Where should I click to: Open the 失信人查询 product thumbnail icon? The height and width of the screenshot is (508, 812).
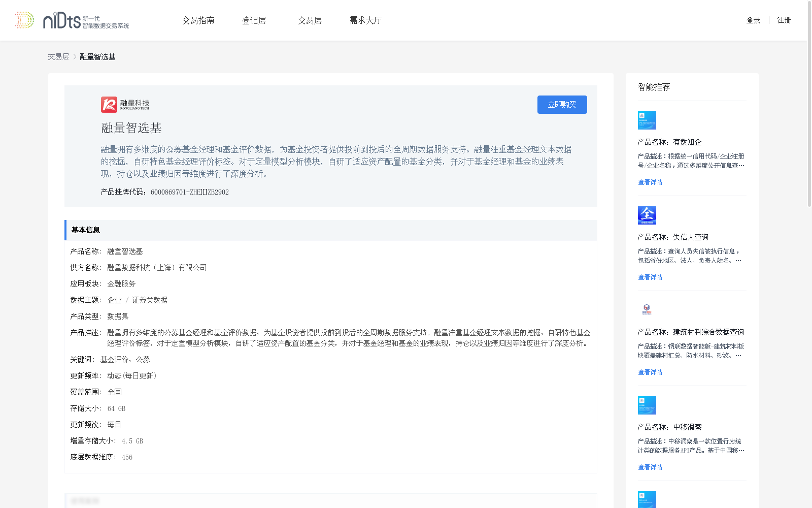pyautogui.click(x=647, y=215)
